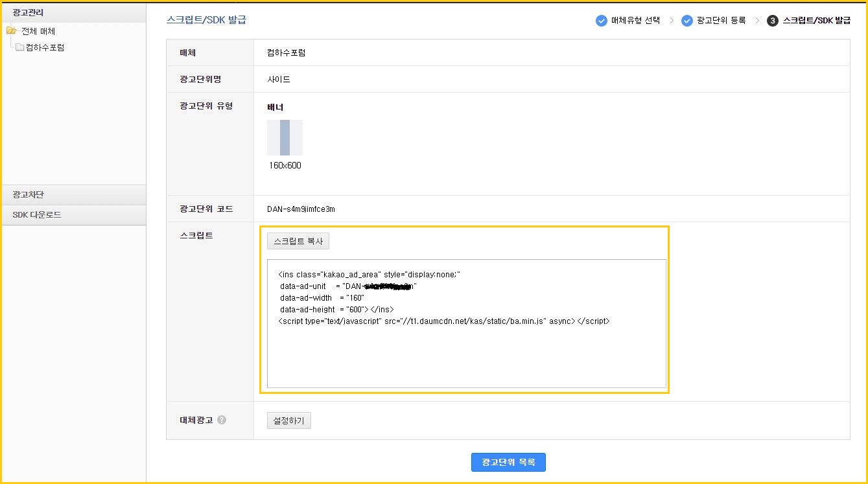Click the 스크립트/SDK 발급 page heading
Screen dimensions: 868x484
tap(206, 20)
